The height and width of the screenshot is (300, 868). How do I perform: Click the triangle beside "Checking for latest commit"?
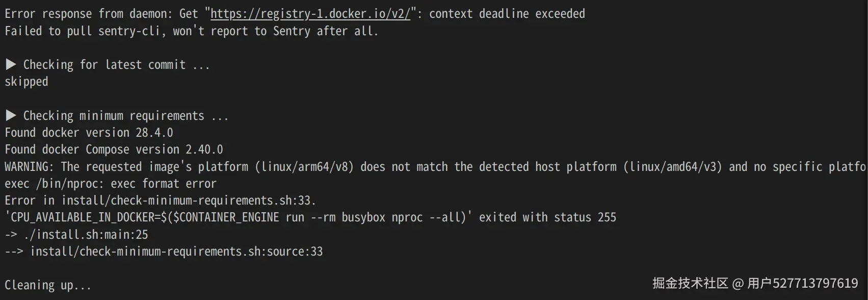click(11, 64)
